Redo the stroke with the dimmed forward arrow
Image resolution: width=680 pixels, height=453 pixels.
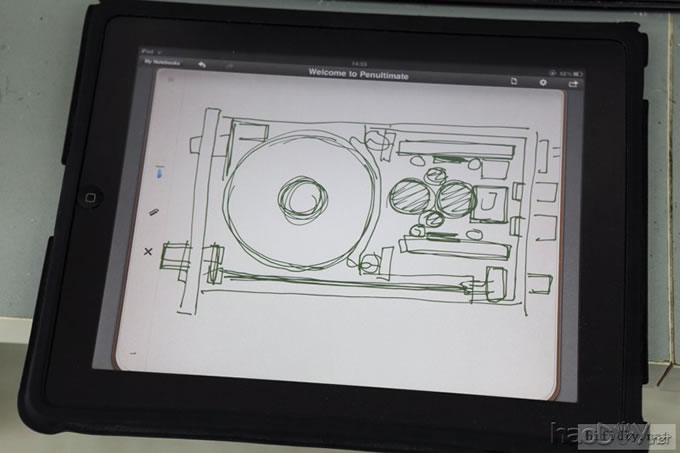229,67
